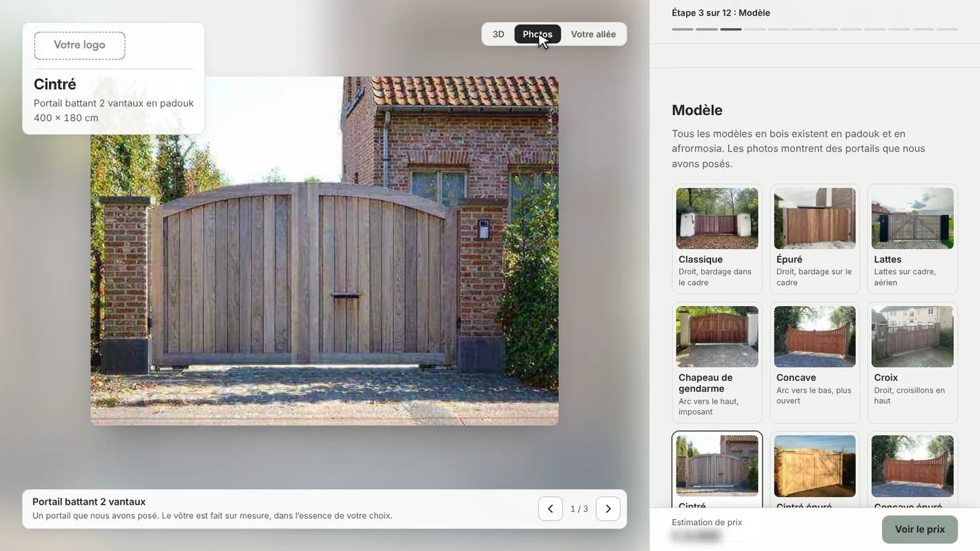
Task: Open the Votre allée tab
Action: (593, 34)
